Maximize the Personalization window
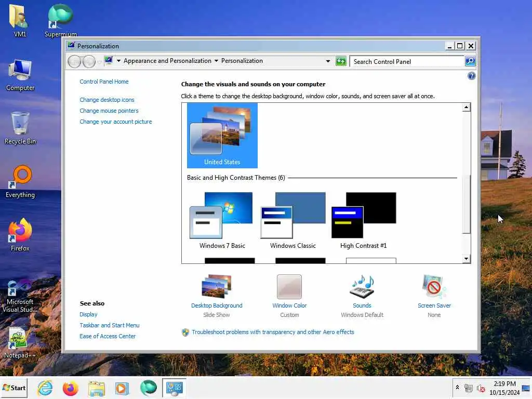This screenshot has height=399, width=532. coord(460,46)
